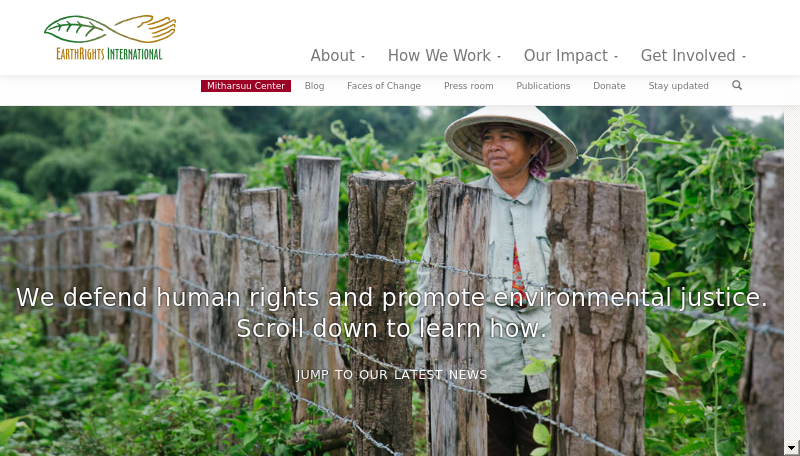Select the Stay updated link
Image resolution: width=800 pixels, height=456 pixels.
(x=678, y=86)
